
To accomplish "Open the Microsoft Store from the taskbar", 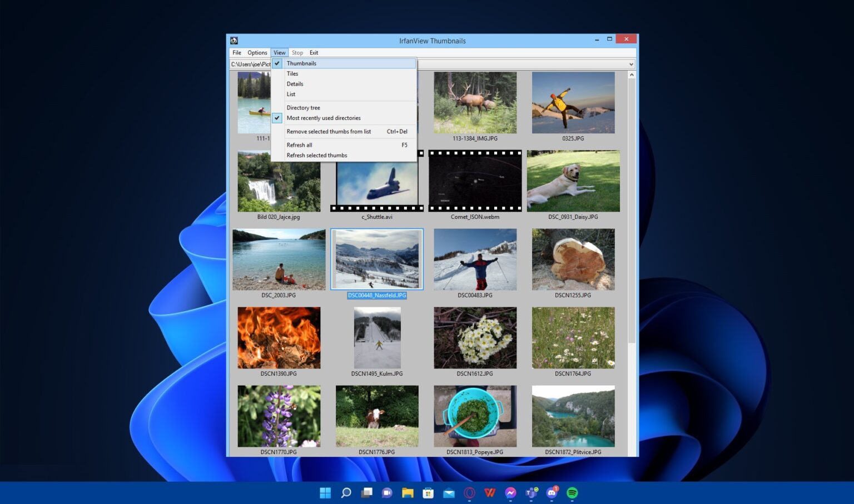I will [429, 493].
